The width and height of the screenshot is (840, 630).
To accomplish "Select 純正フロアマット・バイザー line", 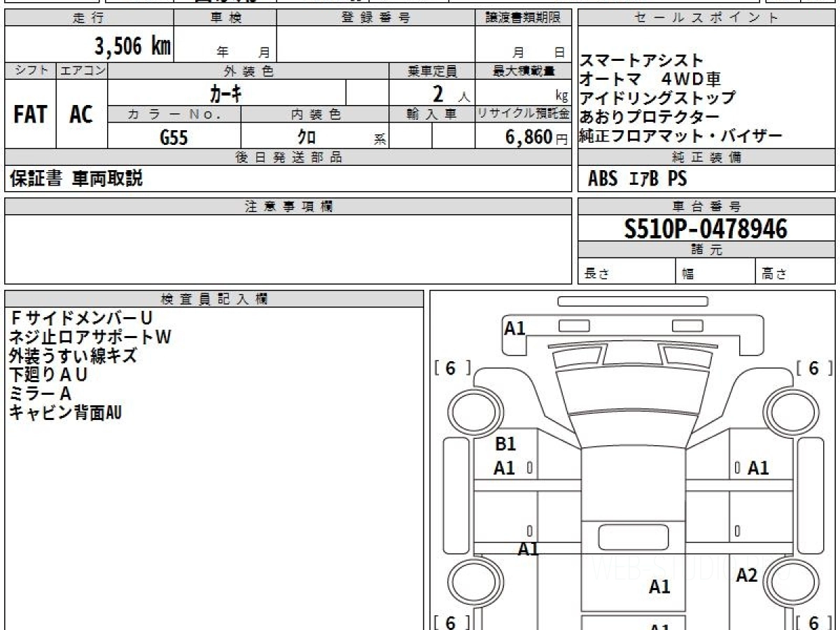I will [680, 136].
